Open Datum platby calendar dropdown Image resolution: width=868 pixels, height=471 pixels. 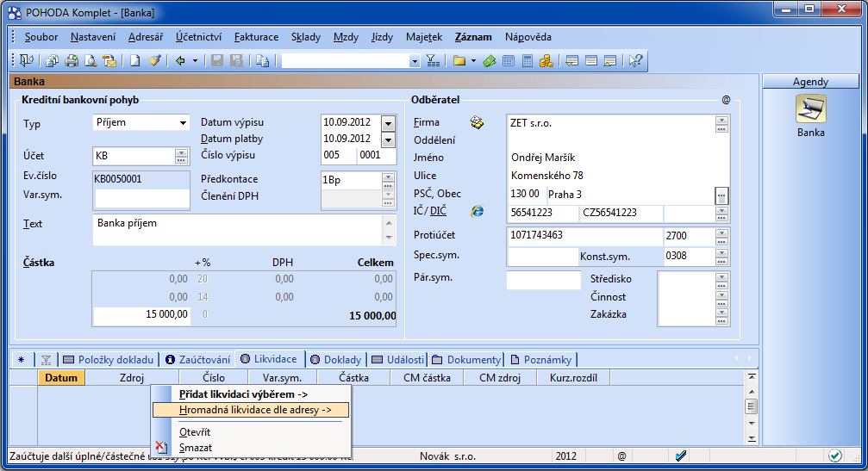coord(389,139)
